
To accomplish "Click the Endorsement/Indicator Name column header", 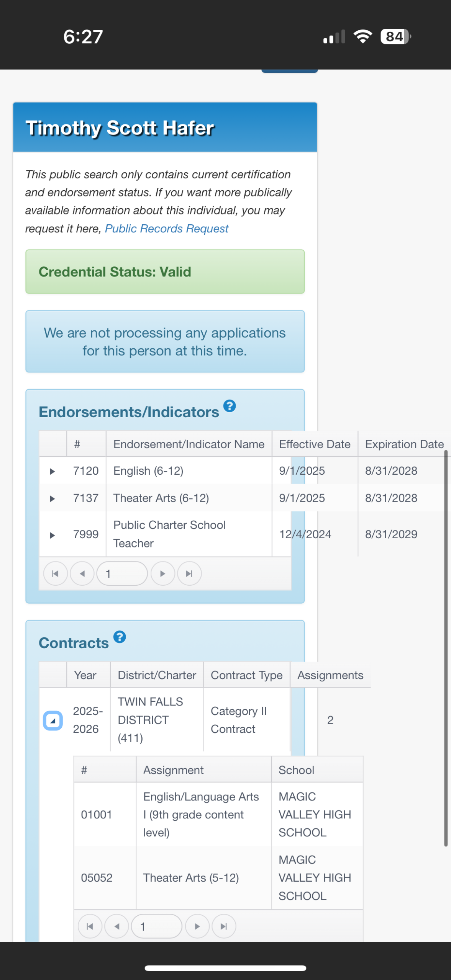I will click(x=189, y=444).
